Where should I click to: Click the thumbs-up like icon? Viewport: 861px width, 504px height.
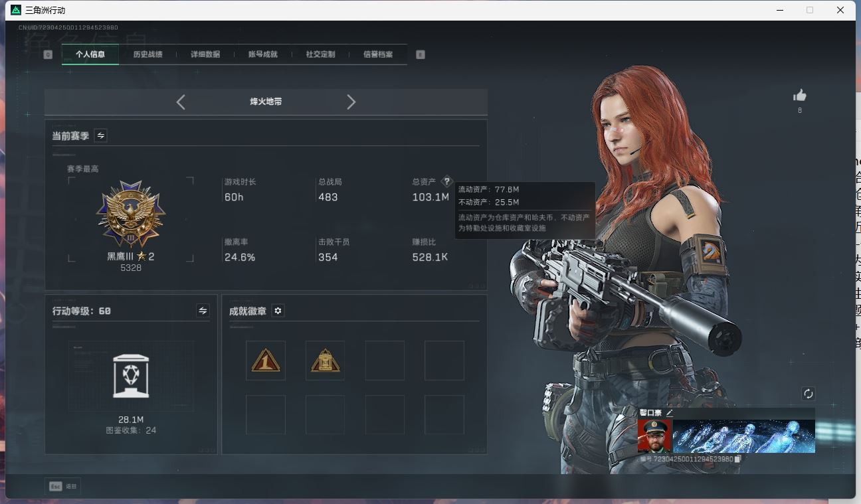point(800,96)
